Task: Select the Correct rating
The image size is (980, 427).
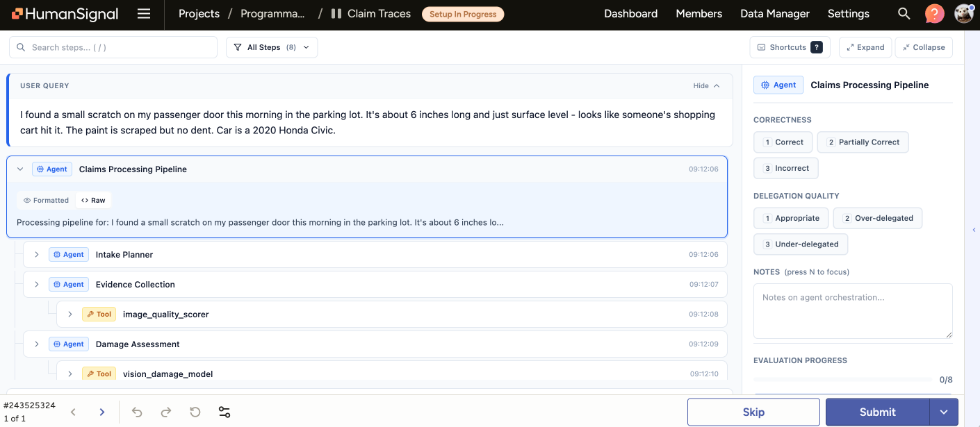Action: tap(783, 142)
